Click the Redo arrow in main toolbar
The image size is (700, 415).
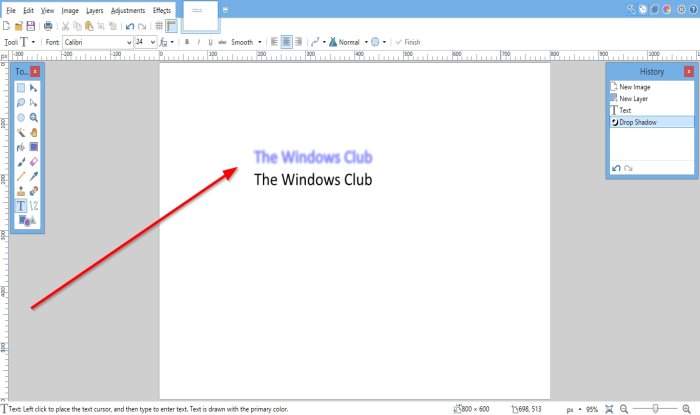click(142, 26)
